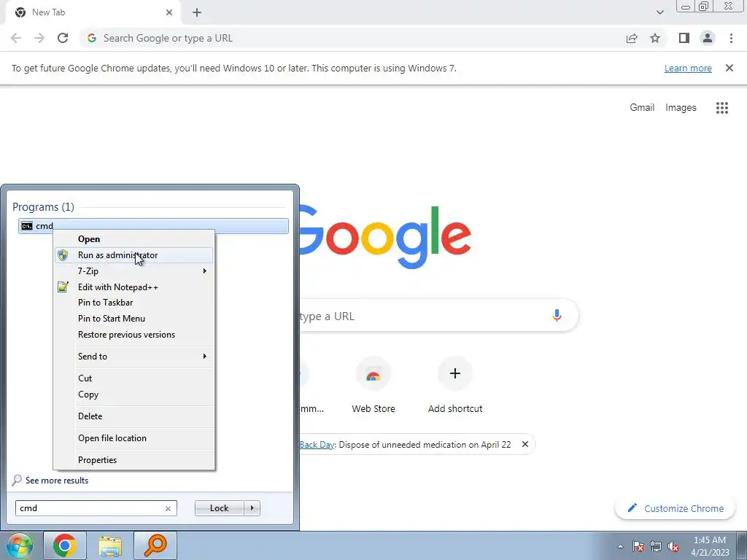Click the share page icon in address bar
Image resolution: width=747 pixels, height=560 pixels.
tap(632, 38)
